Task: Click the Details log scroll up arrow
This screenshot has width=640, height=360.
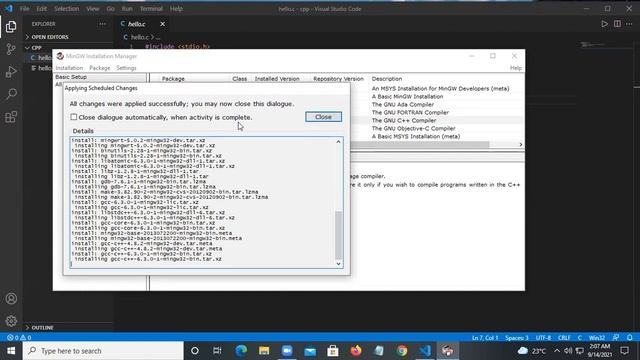Action: point(338,142)
